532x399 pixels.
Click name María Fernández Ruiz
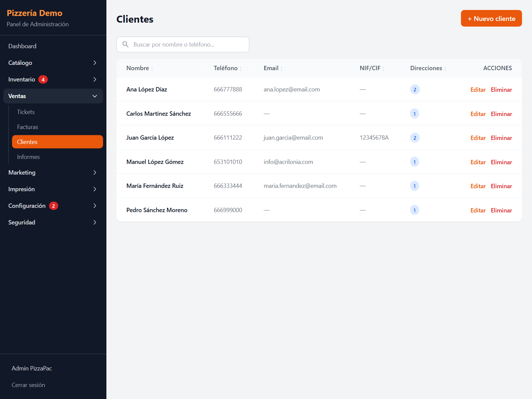(x=155, y=186)
